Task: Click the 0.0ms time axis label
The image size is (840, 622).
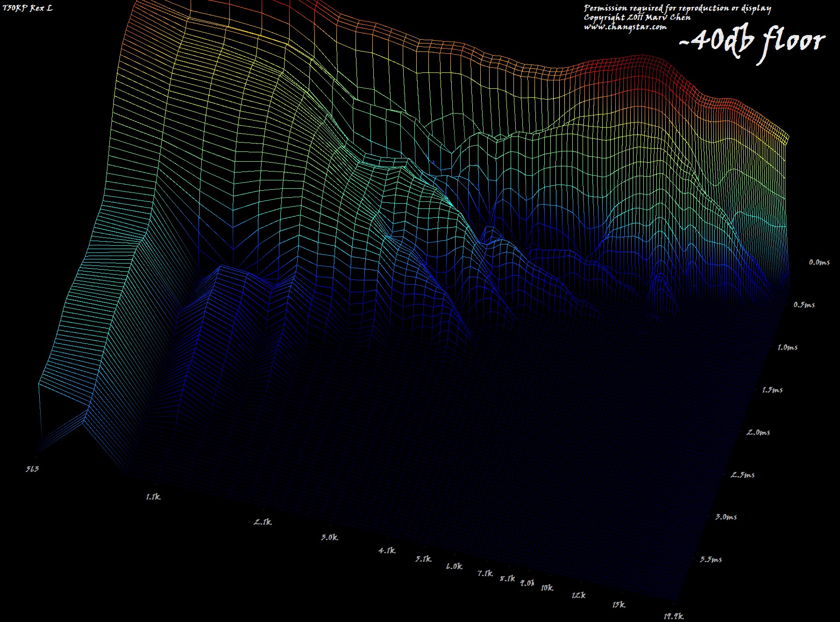Action: (819, 263)
